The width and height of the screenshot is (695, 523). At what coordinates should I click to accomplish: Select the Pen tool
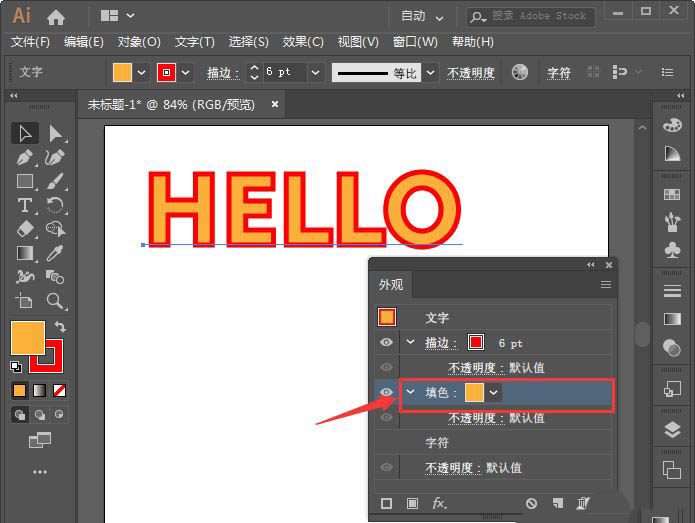tap(26, 157)
